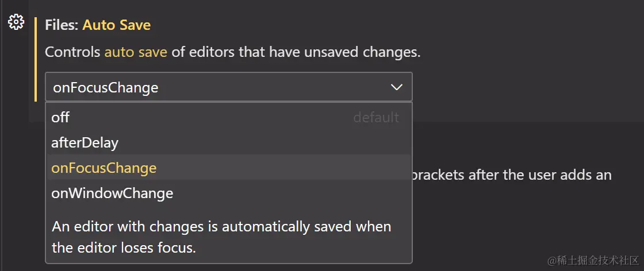Choose afterDelay from the dropdown list
Viewport: 644px width, 271px height.
tap(229, 142)
